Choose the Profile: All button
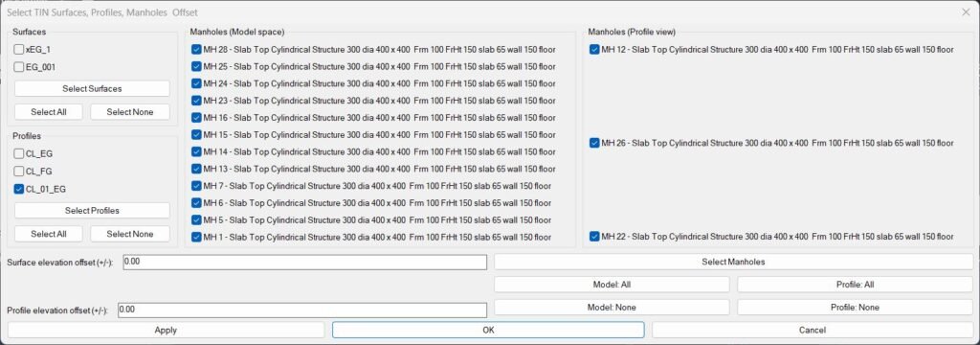The width and height of the screenshot is (980, 345). (x=855, y=285)
